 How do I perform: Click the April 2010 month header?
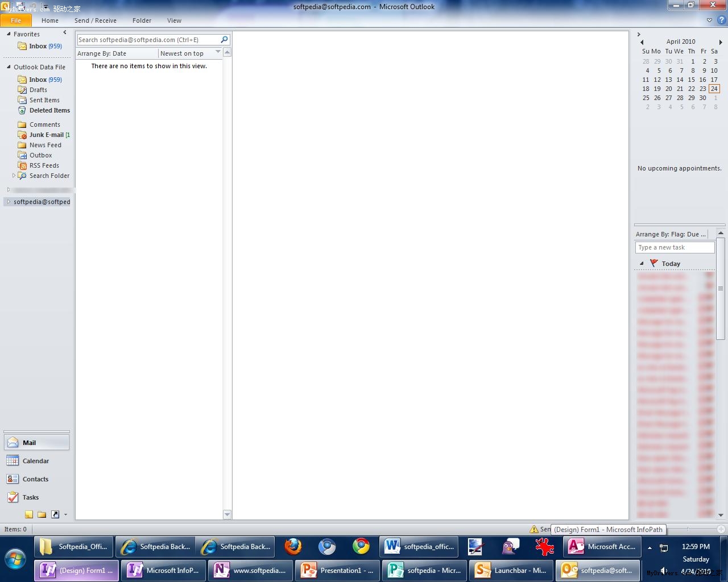coord(681,41)
